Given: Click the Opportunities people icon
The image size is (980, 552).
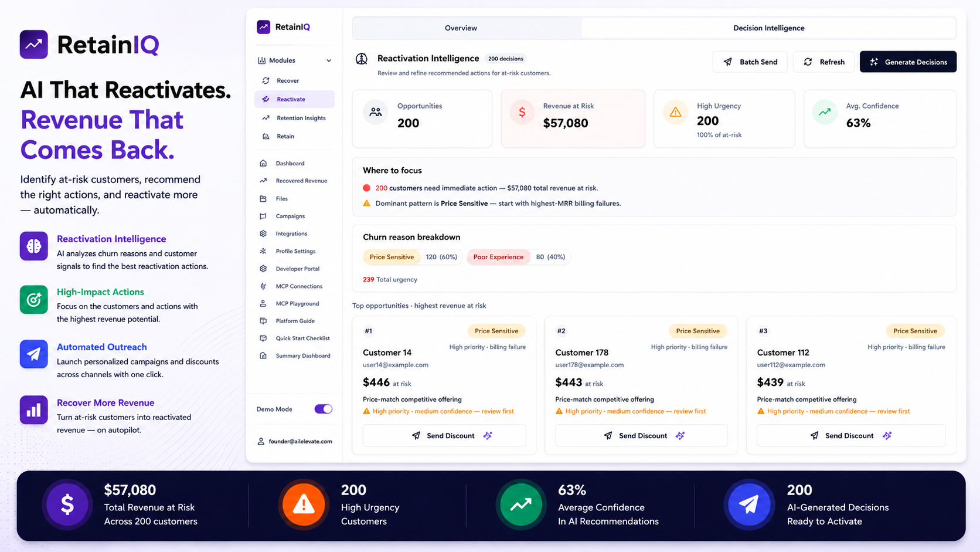Looking at the screenshot, I should tap(376, 111).
